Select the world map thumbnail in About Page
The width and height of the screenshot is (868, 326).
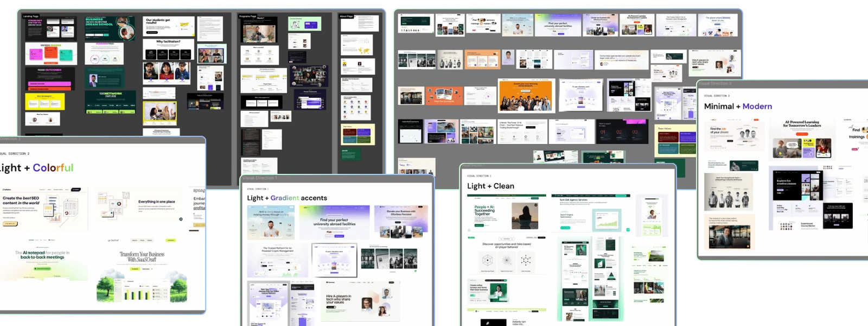[x=356, y=45]
